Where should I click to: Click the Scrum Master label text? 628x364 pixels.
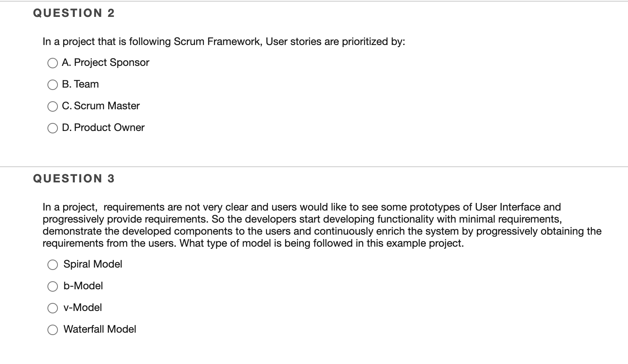101,106
